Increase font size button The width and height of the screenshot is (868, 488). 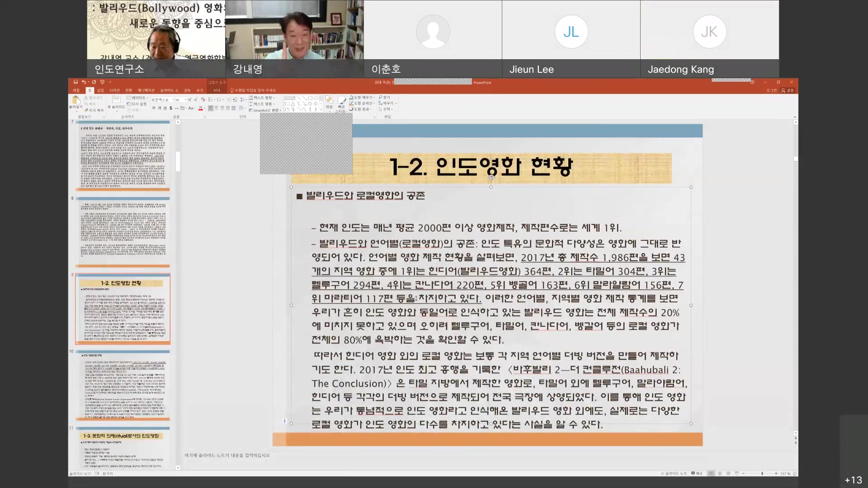[x=189, y=99]
